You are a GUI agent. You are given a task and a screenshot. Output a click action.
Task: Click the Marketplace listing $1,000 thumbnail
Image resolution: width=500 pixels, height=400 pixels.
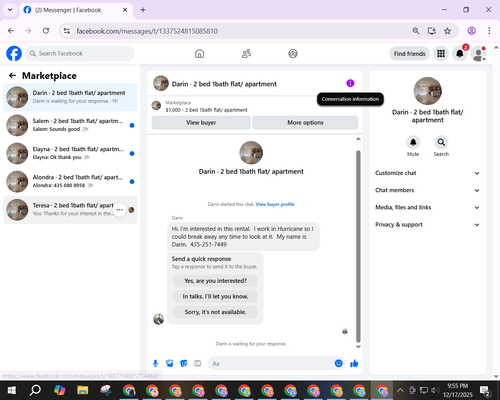click(156, 106)
